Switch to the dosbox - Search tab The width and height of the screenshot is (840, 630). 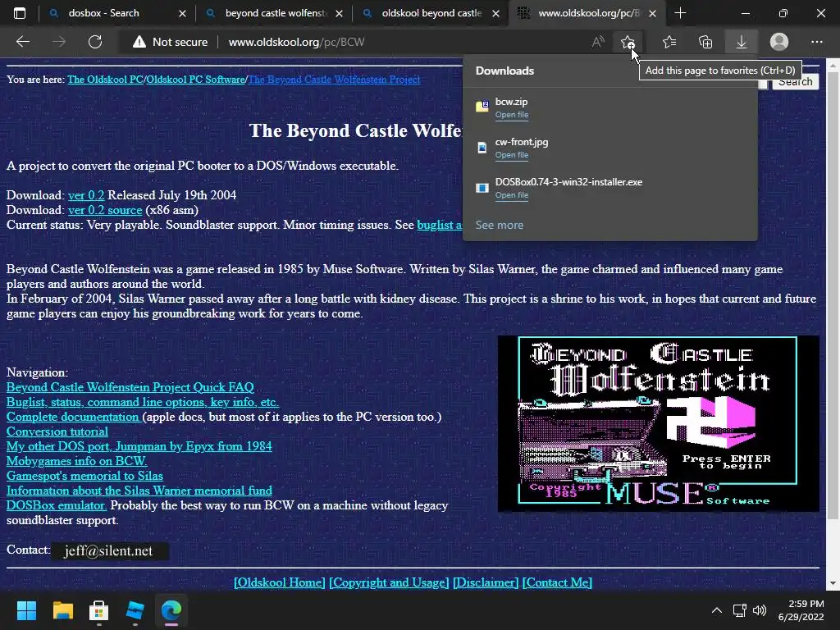pos(103,13)
